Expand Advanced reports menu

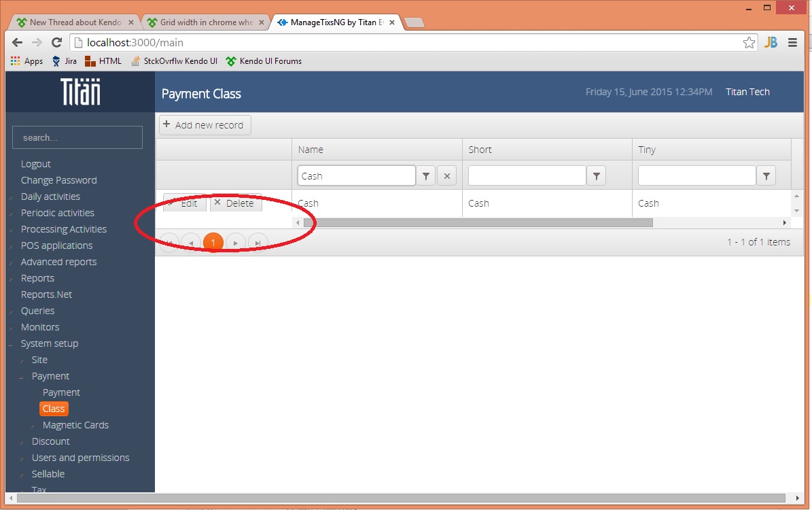click(58, 262)
